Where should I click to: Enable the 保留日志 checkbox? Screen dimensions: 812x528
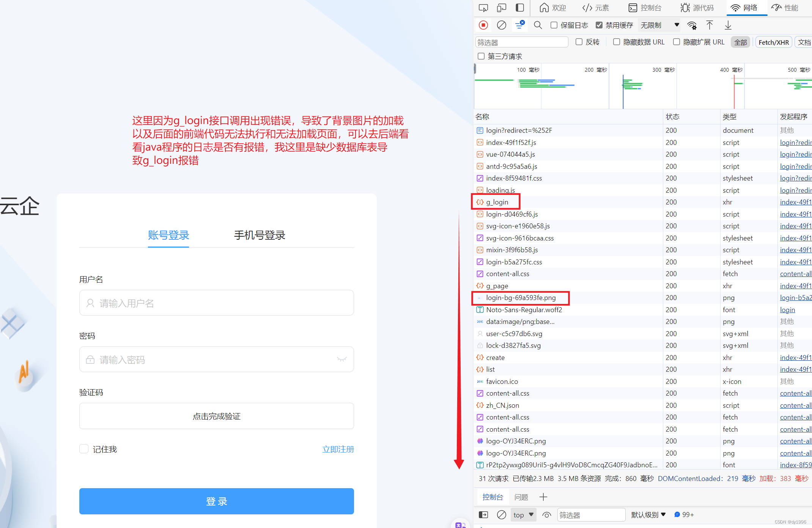(554, 25)
